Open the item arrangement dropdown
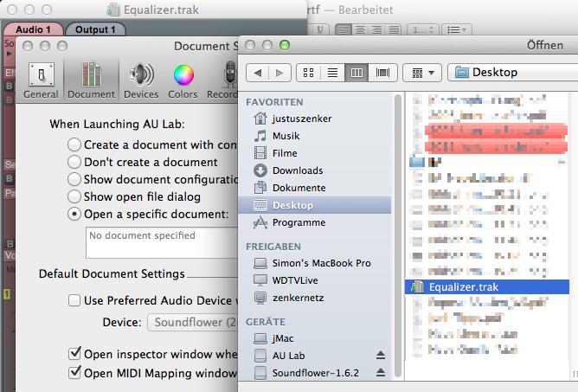578x392 pixels. (422, 73)
